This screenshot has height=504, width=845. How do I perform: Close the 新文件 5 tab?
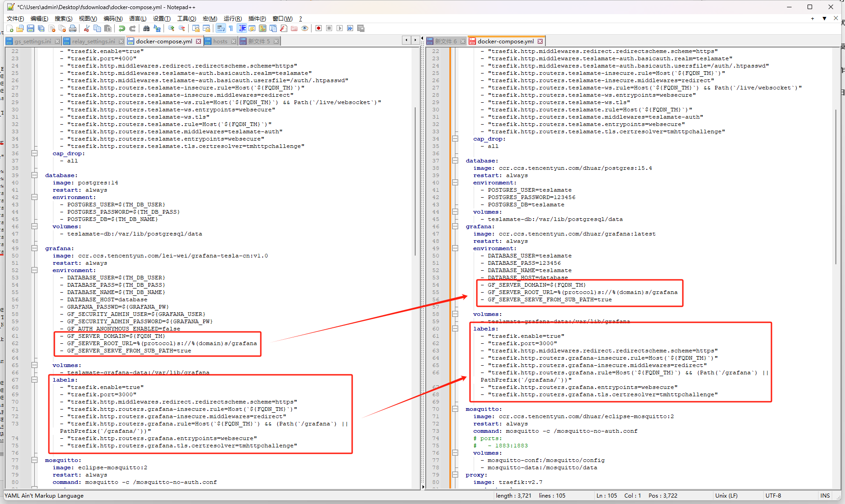point(276,41)
